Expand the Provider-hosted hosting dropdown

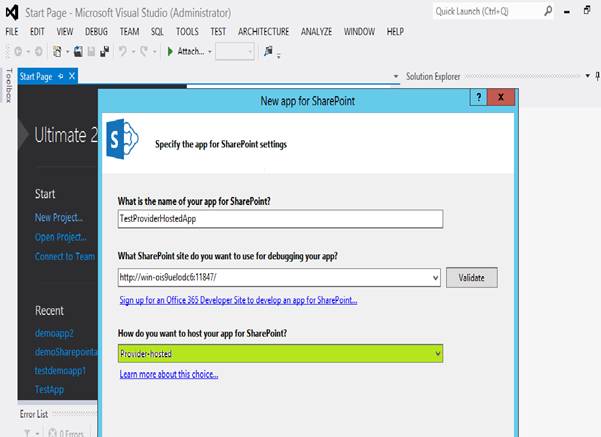(438, 354)
